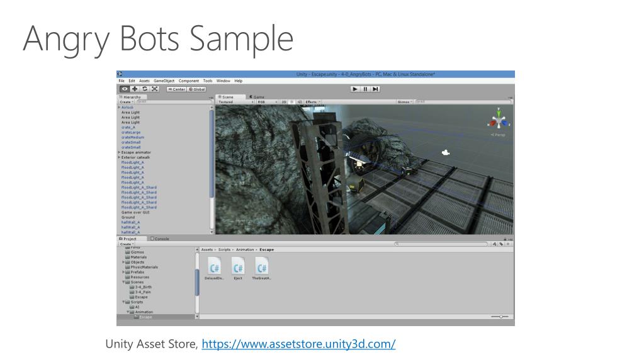Viewport: 644px width, 362px height.
Task: Open the assetstore.unity3d.com link
Action: (298, 344)
